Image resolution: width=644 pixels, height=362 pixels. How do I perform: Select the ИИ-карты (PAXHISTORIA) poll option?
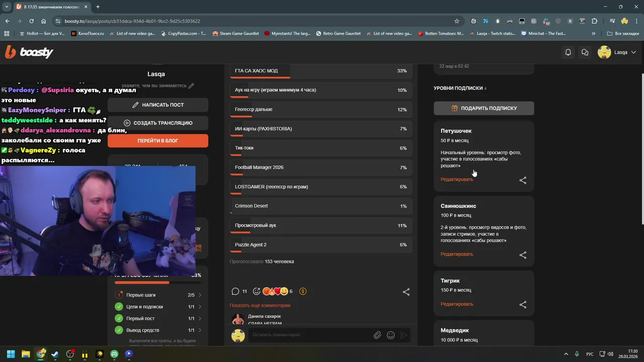coord(320,129)
